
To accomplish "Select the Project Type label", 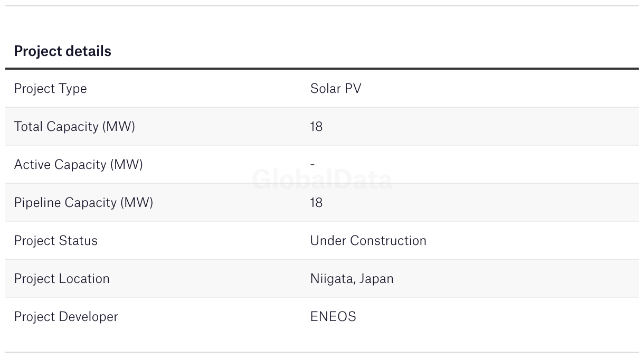I will click(x=50, y=89).
